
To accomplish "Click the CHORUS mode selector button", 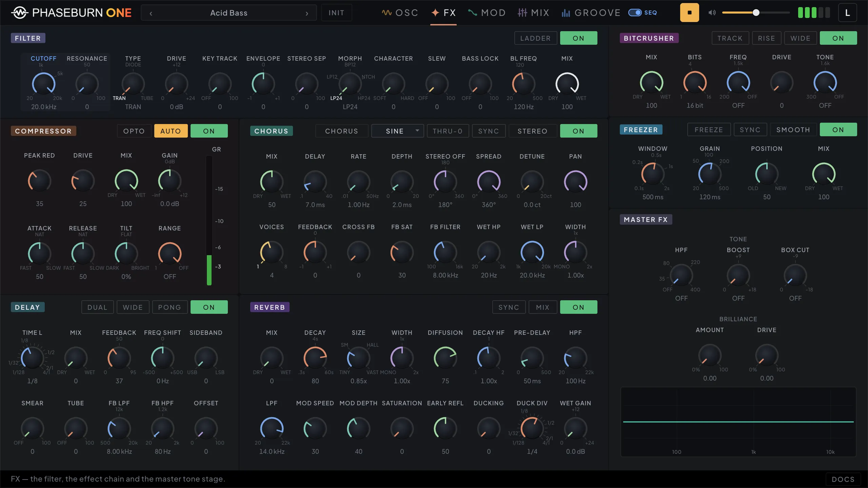I will coord(342,131).
